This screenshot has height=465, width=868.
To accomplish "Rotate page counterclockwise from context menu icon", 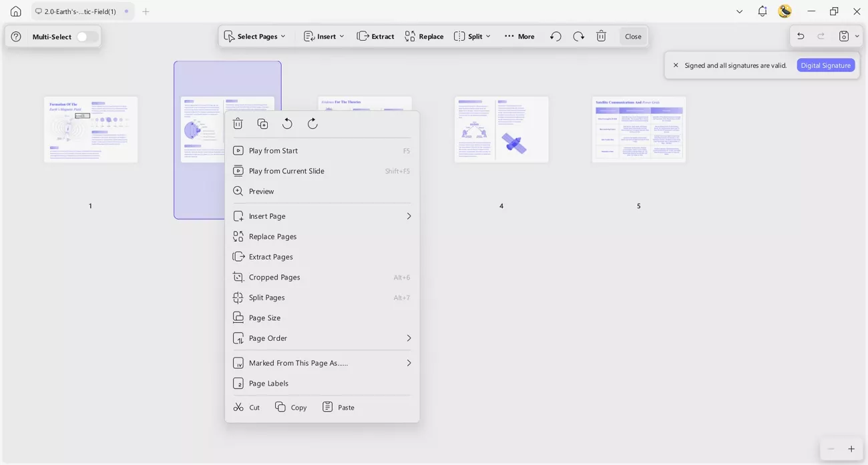I will click(x=287, y=123).
